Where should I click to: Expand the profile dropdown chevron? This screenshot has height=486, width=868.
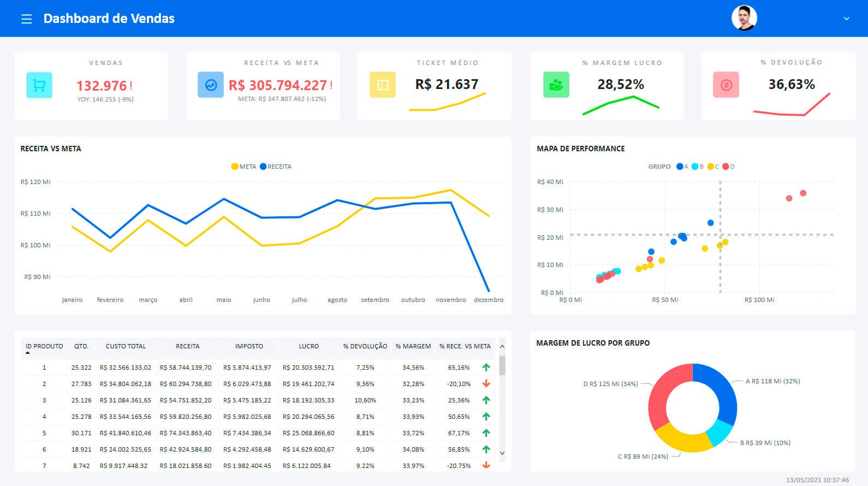point(847,19)
